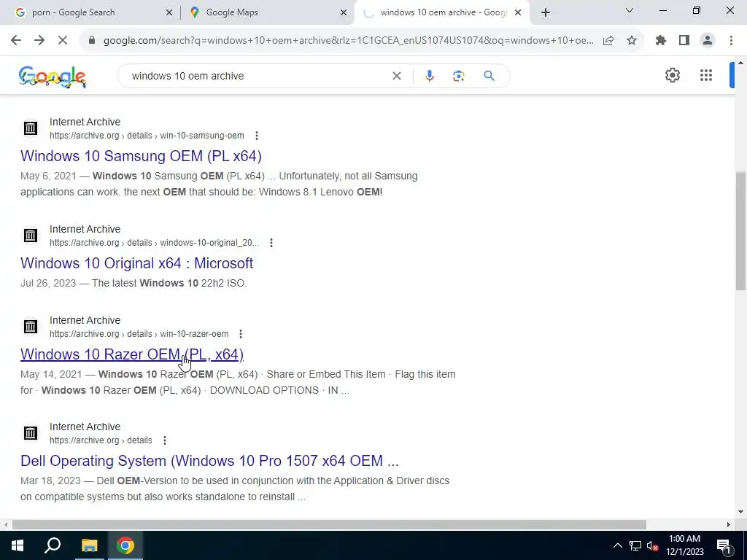Open a new tab with plus button
The image size is (747, 560).
546,12
